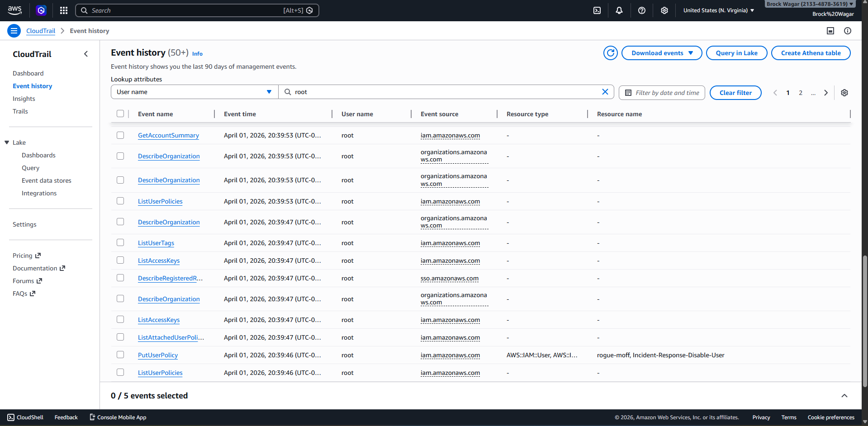Select the checkbox next to GetAccountSummary
Image resolution: width=868 pixels, height=426 pixels.
click(x=120, y=135)
